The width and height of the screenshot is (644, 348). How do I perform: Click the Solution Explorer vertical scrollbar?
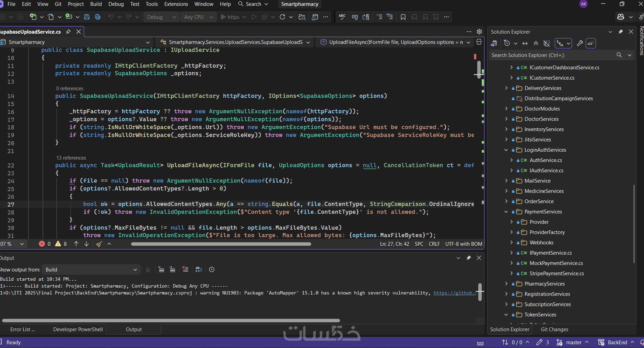(x=634, y=223)
